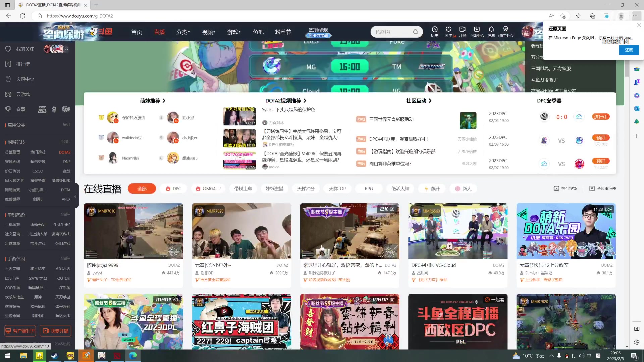Click 进行中 match button
This screenshot has height=362, width=644.
601,117
